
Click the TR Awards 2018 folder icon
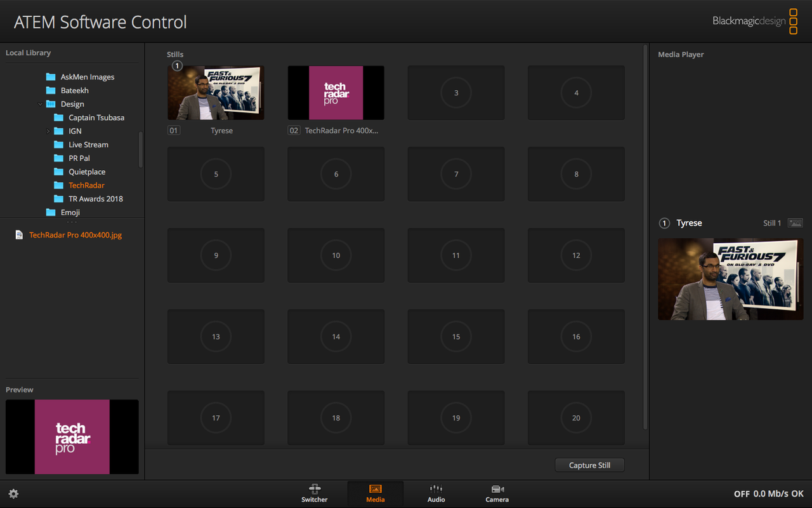[59, 199]
